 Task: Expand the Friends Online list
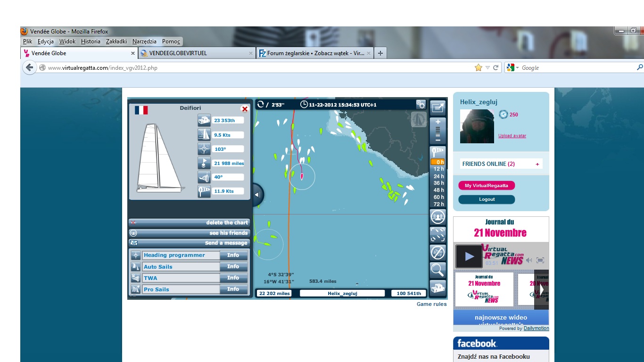point(537,164)
